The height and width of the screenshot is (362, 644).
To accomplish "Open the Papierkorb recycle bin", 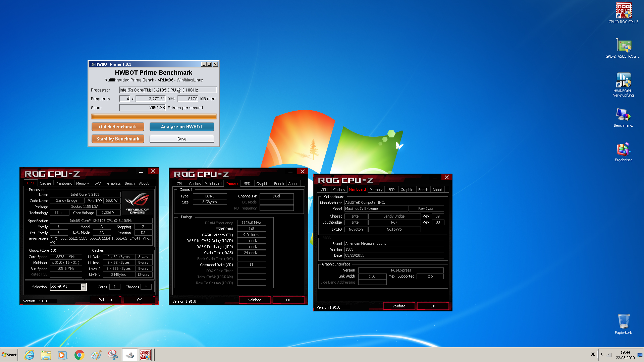I will click(x=623, y=324).
